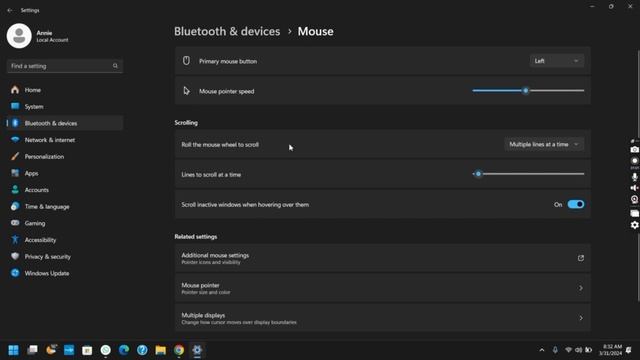
Task: Open WhatsApp from the taskbar
Action: pyautogui.click(x=106, y=350)
